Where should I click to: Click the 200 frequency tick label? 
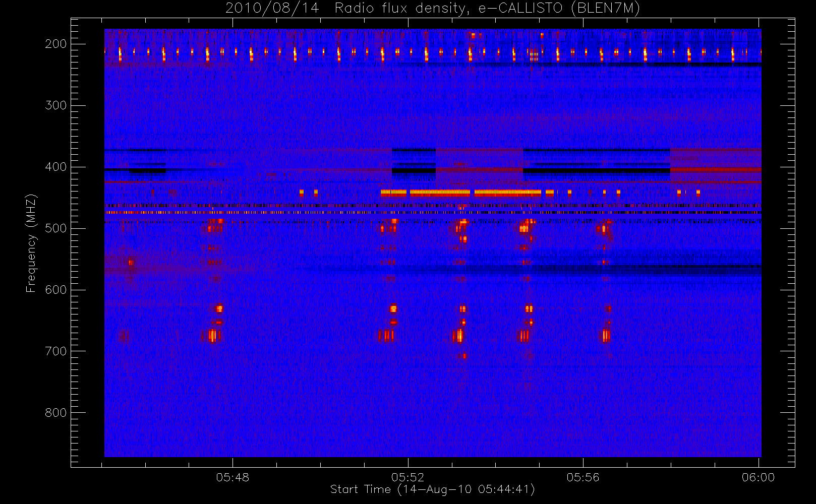(x=56, y=44)
